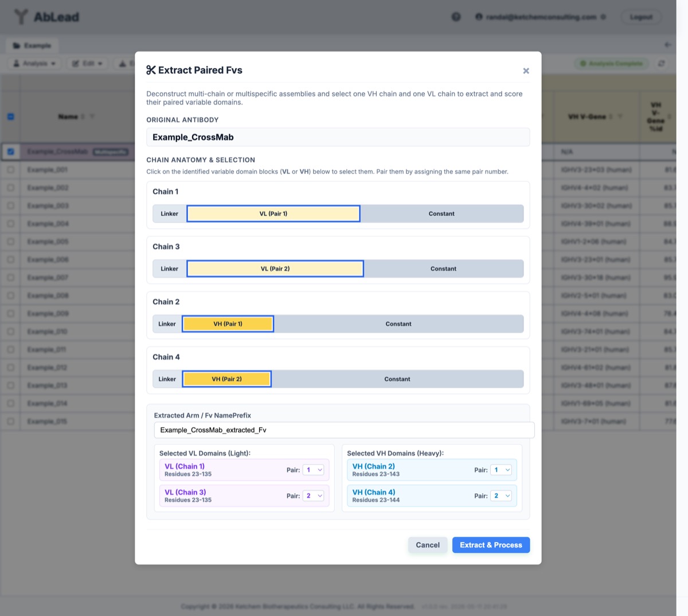Click the 'VL (Chain 1)' label text
This screenshot has height=616, width=688.
click(185, 466)
